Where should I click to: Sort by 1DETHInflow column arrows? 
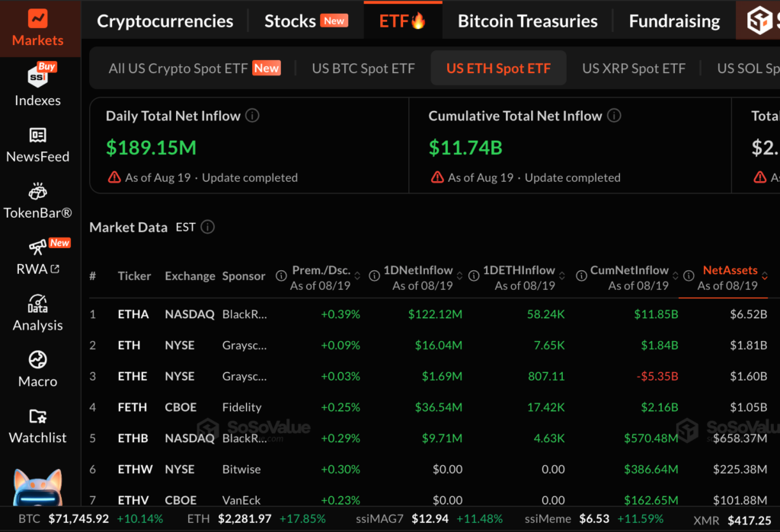(562, 276)
